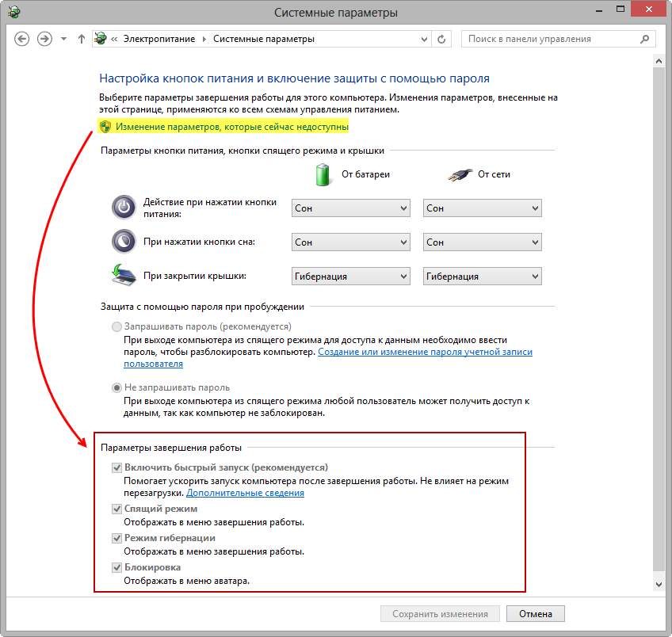Click label Параметры завершения работы
The width and height of the screenshot is (672, 637).
tap(171, 448)
